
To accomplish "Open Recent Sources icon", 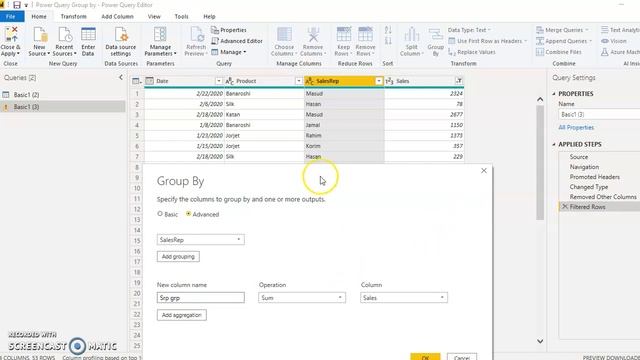I will 64,42.
